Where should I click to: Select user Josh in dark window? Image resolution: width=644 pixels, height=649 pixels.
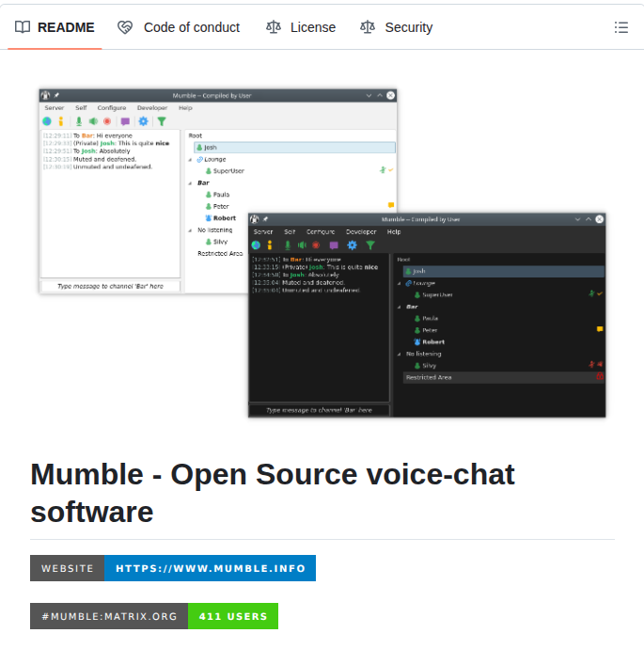503,271
